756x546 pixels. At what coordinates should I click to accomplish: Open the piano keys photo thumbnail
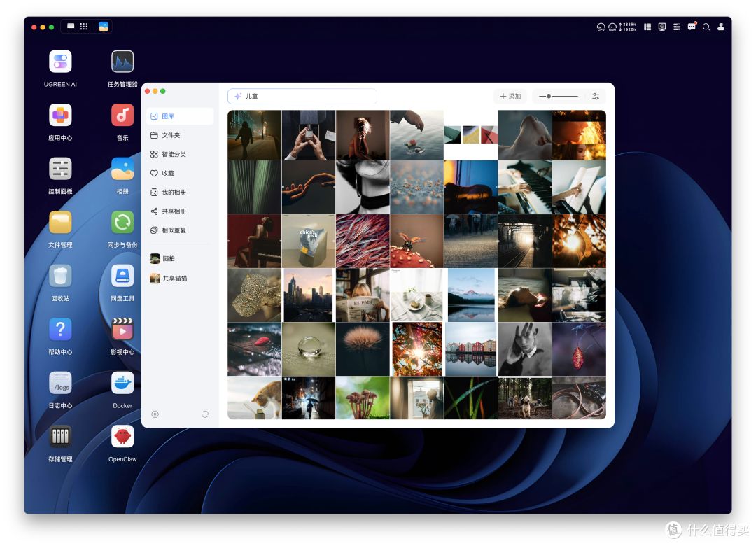525,187
